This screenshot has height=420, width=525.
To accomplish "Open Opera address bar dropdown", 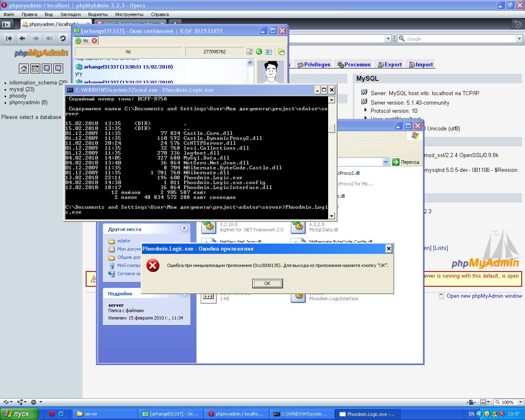I will tap(388, 39).
